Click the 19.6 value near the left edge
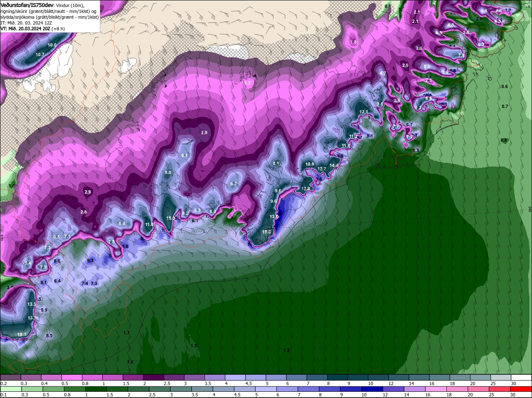 pyautogui.click(x=22, y=334)
